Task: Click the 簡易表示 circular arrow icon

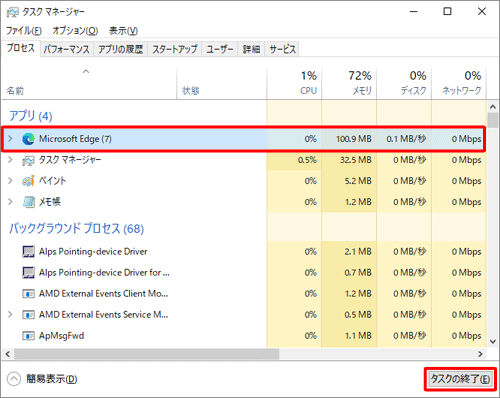Action: 14,379
